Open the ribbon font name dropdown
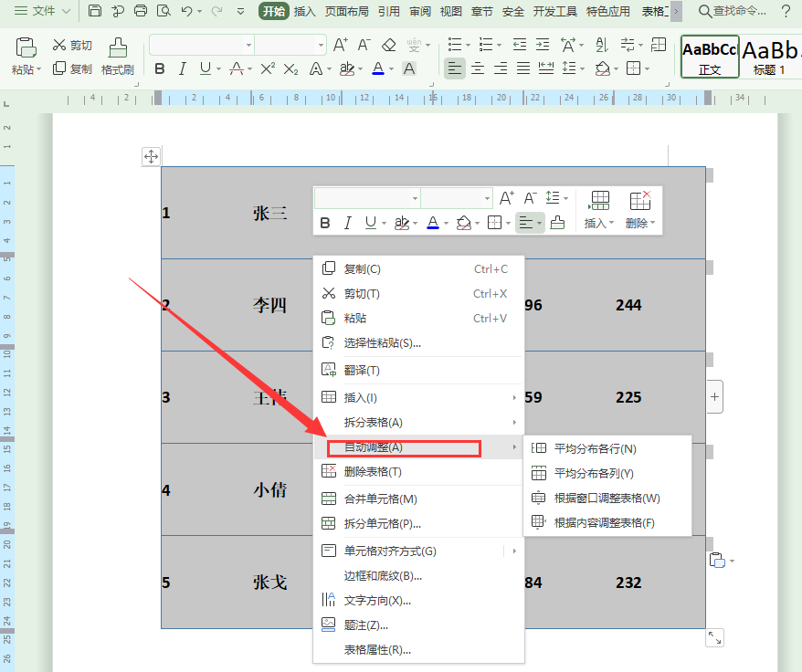 click(248, 45)
